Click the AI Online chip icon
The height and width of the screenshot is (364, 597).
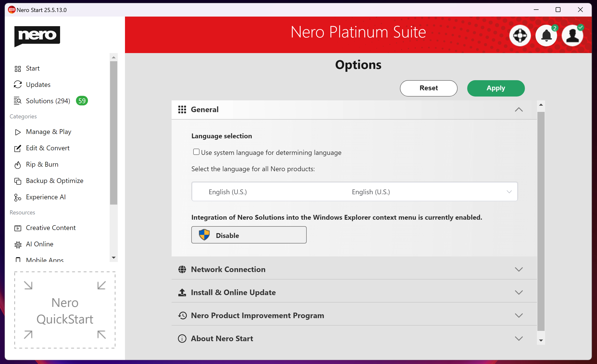click(18, 244)
